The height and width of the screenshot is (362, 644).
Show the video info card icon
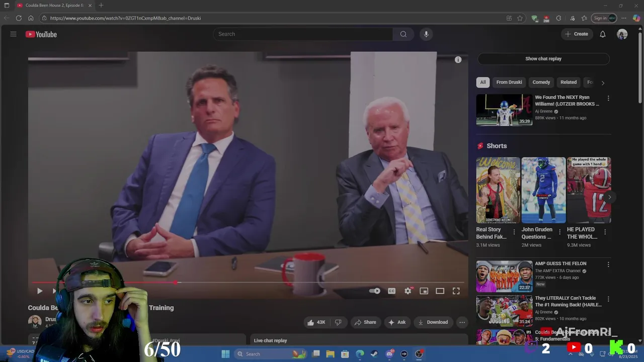[x=458, y=60]
